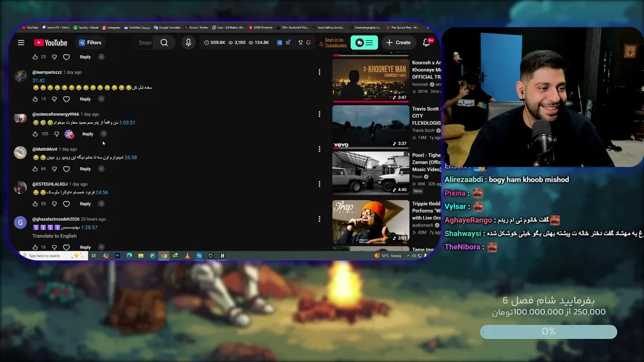
Task: Launch VLC from the taskbar
Action: click(x=187, y=256)
